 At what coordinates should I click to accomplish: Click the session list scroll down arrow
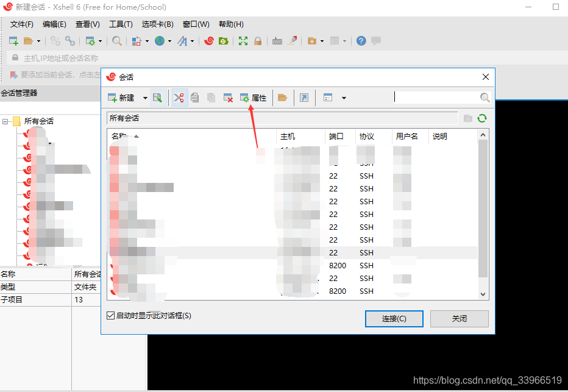(483, 294)
